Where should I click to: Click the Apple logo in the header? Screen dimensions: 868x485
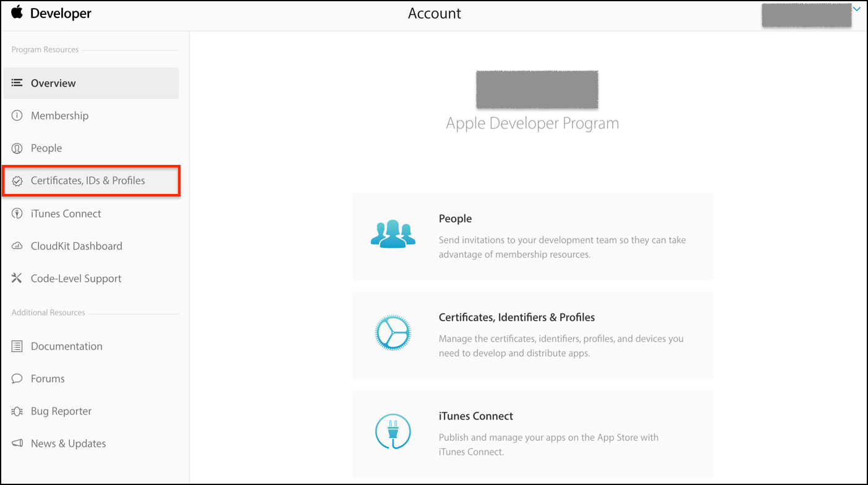[15, 12]
